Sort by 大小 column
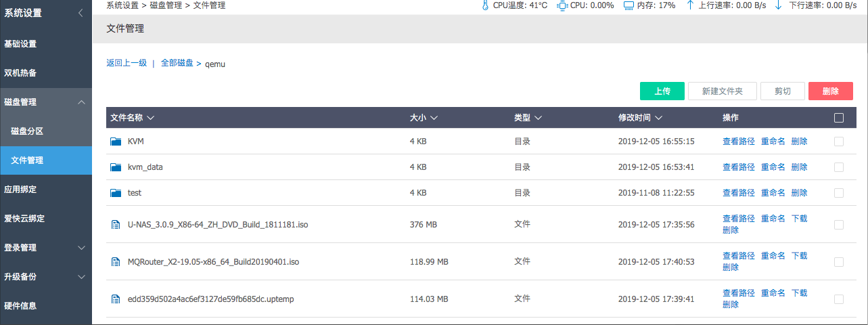Viewport: 868px width, 325px height. tap(424, 118)
